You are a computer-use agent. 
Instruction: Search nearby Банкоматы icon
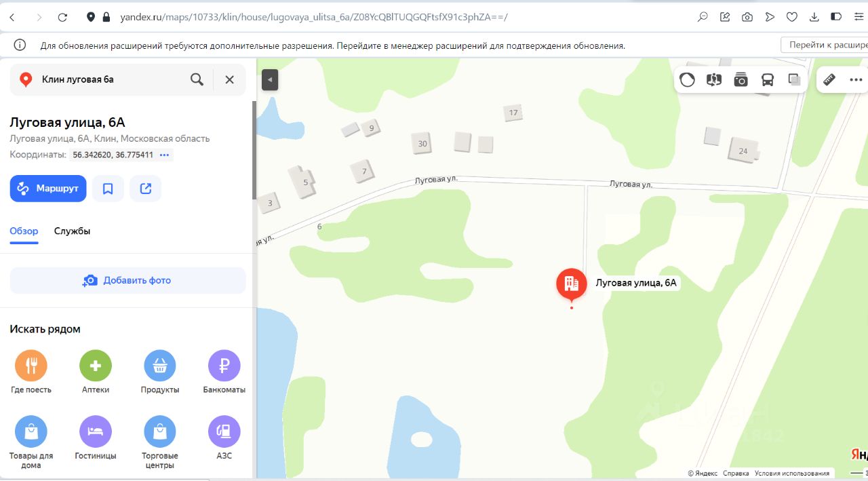coord(224,366)
